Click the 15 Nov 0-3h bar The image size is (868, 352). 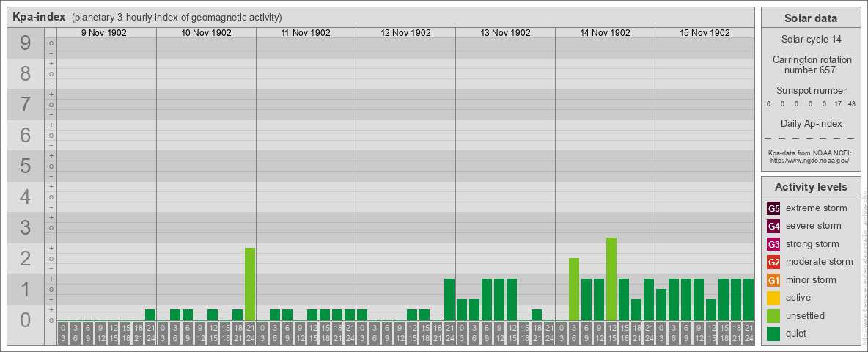[x=661, y=304]
